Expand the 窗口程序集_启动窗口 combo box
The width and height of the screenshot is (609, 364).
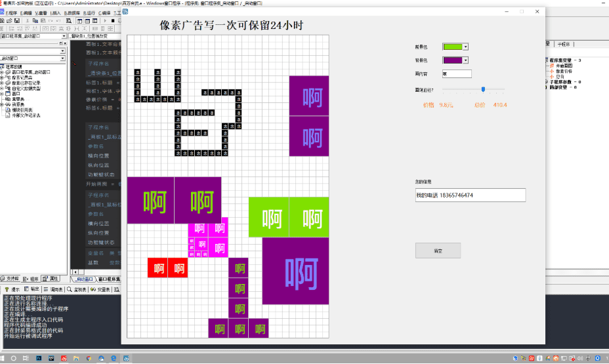[x=64, y=37]
